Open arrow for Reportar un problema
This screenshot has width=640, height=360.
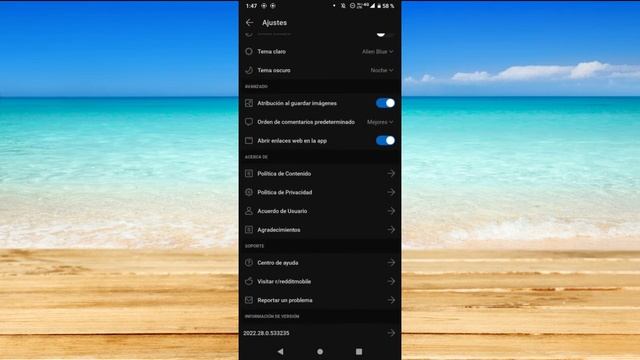coord(391,300)
